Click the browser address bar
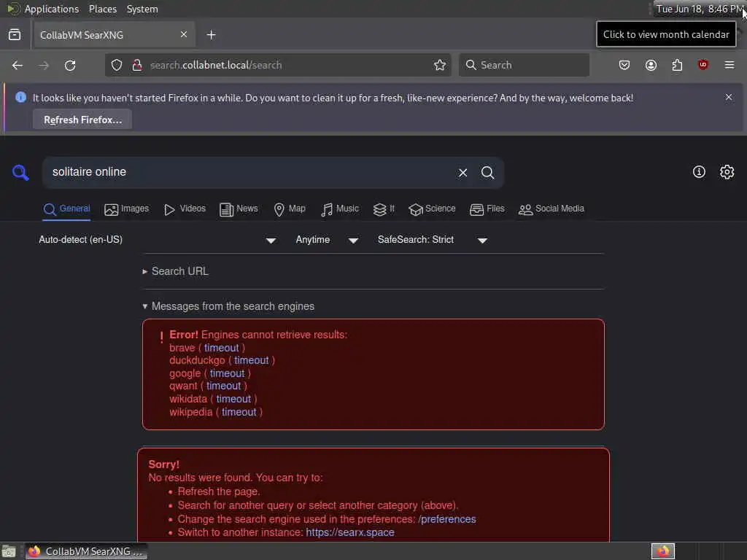The image size is (747, 560). [279, 65]
